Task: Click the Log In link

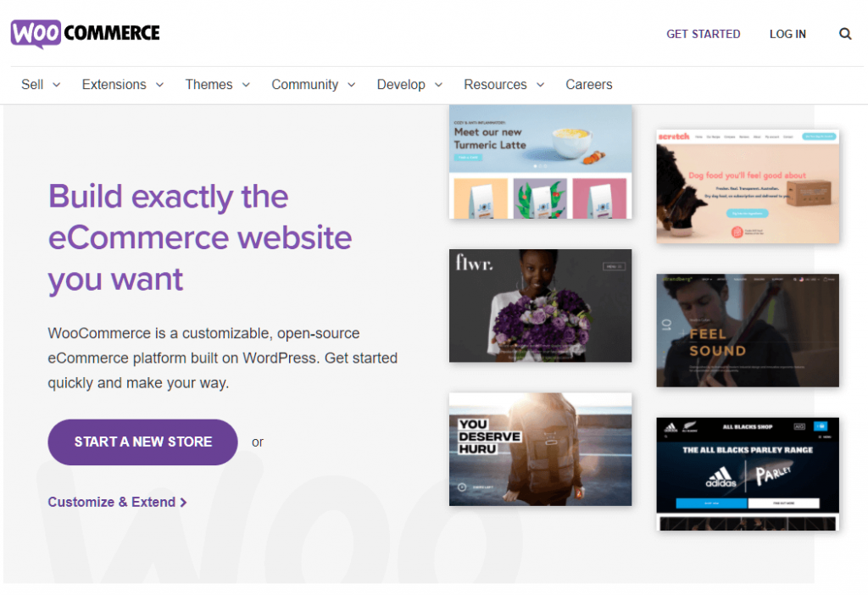Action: 787,34
